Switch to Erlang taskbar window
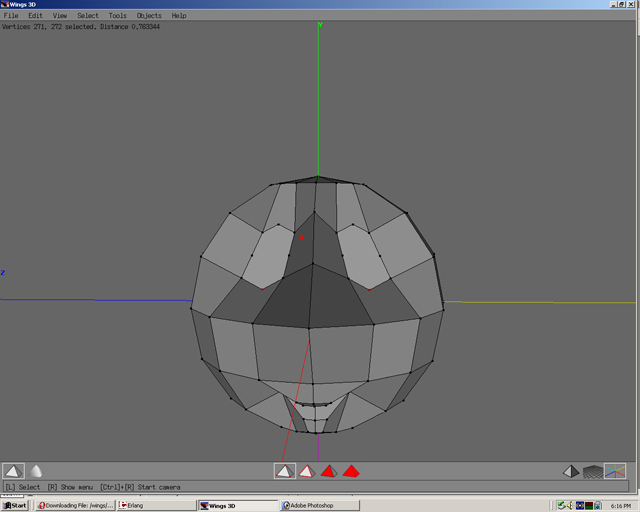The height and width of the screenshot is (512, 640). click(x=155, y=505)
